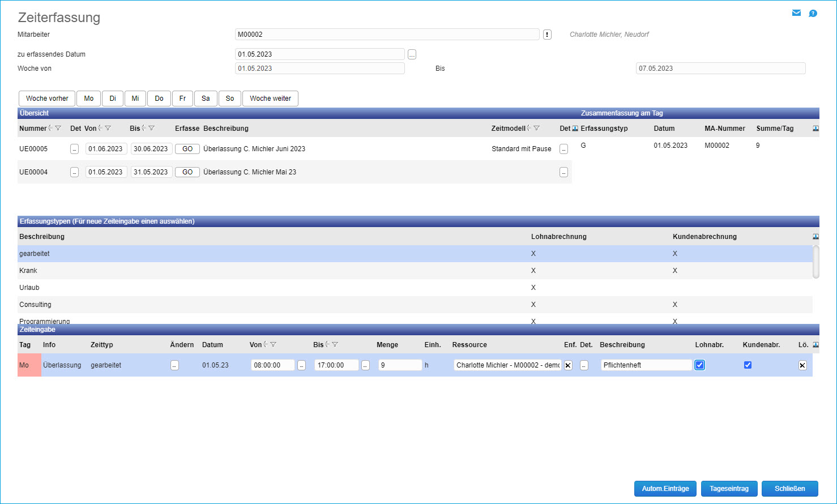Click the zu erfassendes Datum field

click(x=320, y=54)
